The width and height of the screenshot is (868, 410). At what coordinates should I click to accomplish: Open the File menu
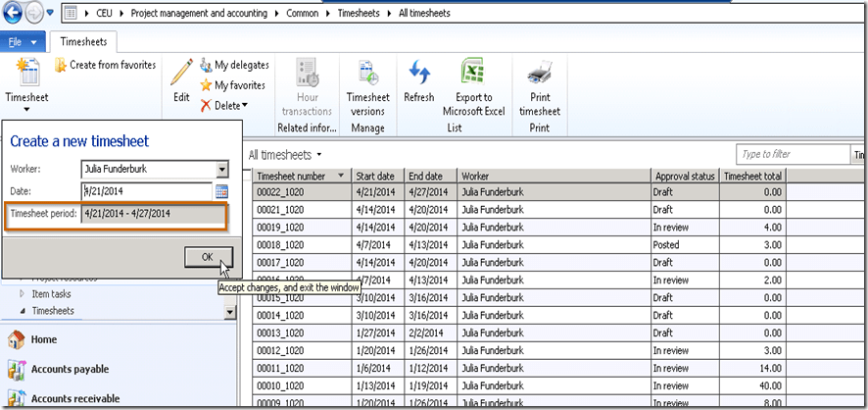pos(23,42)
